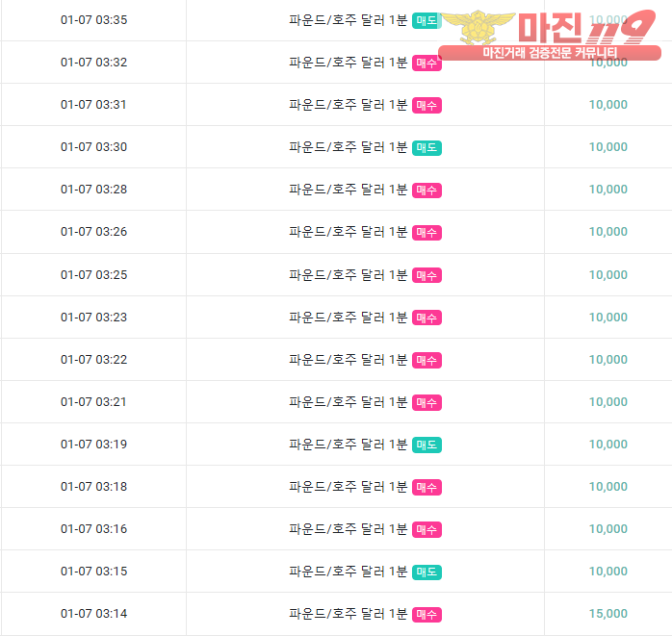The width and height of the screenshot is (672, 636).
Task: Click the 매도 badge on the 03:19 row
Action: 426,445
